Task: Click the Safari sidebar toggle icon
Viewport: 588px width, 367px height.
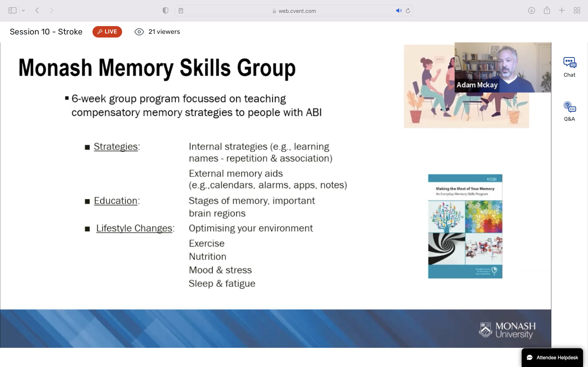Action: [12, 10]
